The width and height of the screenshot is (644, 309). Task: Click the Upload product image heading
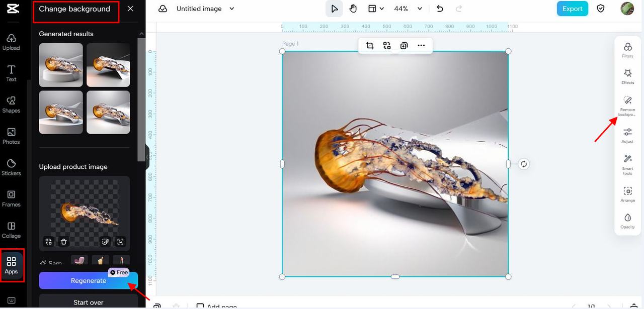73,167
